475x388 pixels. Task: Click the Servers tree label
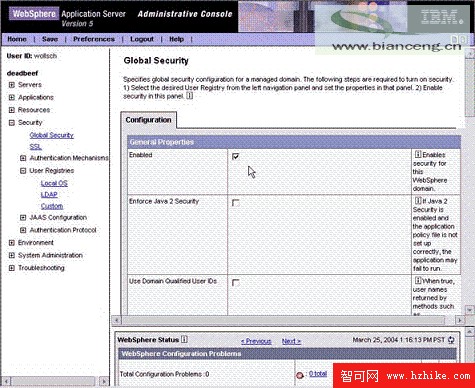30,85
